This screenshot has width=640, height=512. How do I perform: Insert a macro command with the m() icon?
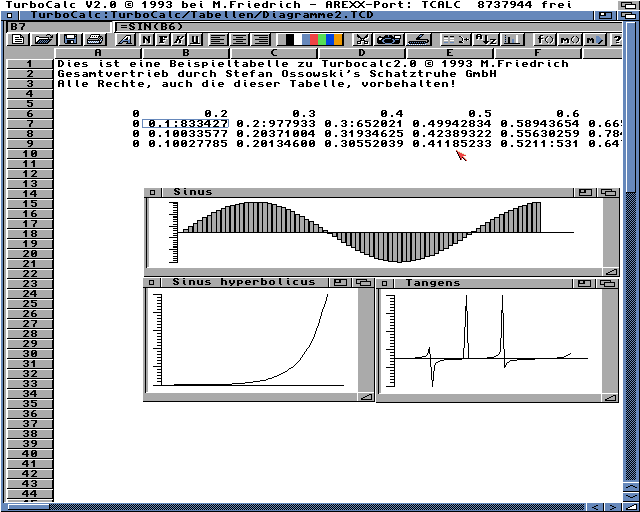pos(570,40)
